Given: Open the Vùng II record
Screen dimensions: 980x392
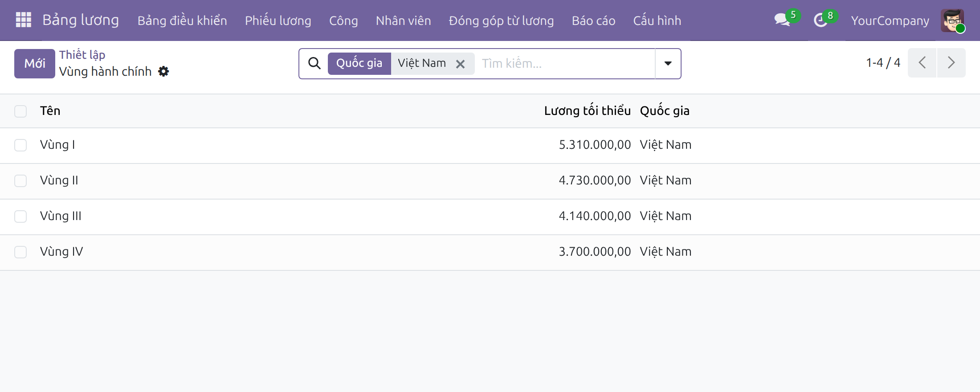Looking at the screenshot, I should tap(59, 180).
